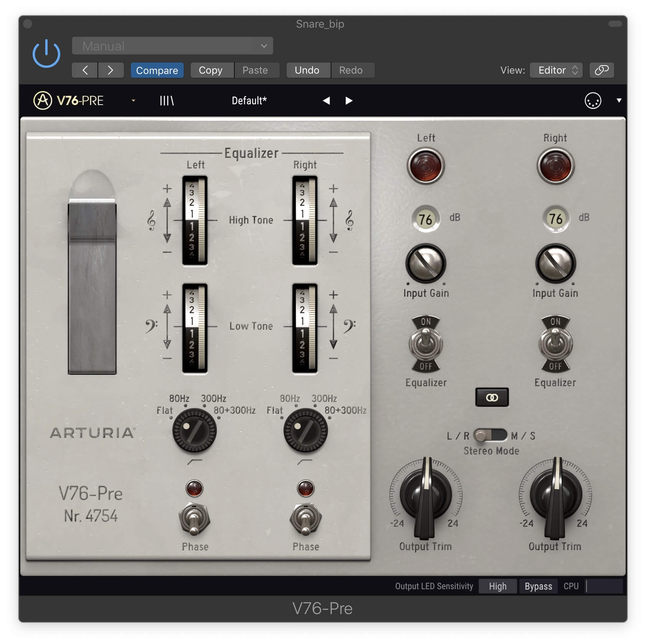Click the Compare button

coord(157,70)
